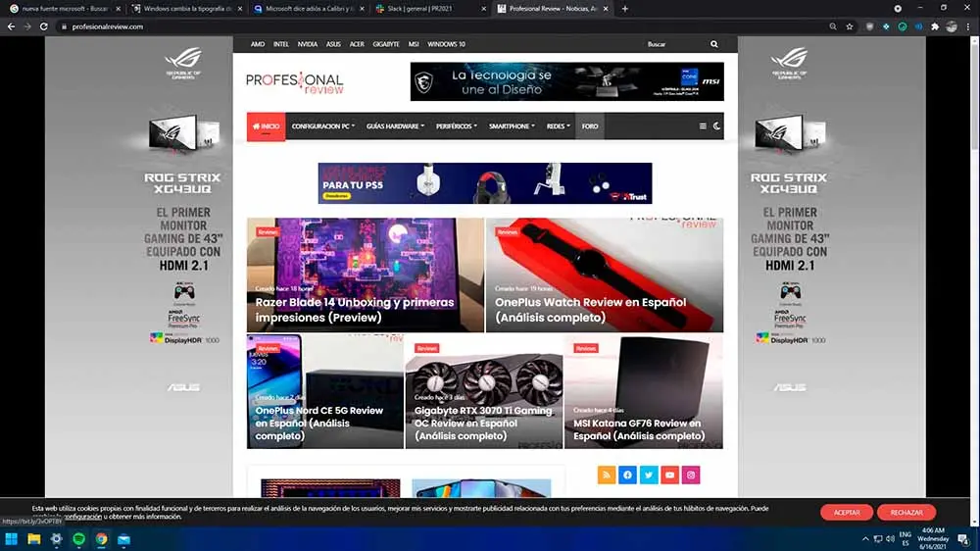
Task: Open the ENG language indicator in tray
Action: [x=905, y=538]
